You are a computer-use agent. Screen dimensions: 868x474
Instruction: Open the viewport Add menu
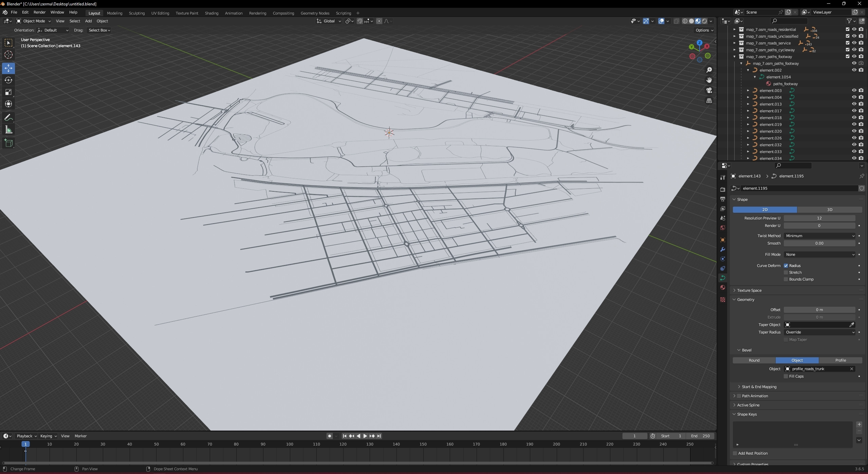click(88, 21)
